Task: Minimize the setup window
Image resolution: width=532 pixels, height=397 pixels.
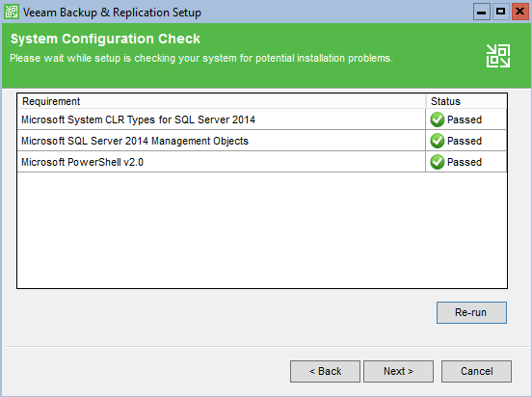Action: 482,13
